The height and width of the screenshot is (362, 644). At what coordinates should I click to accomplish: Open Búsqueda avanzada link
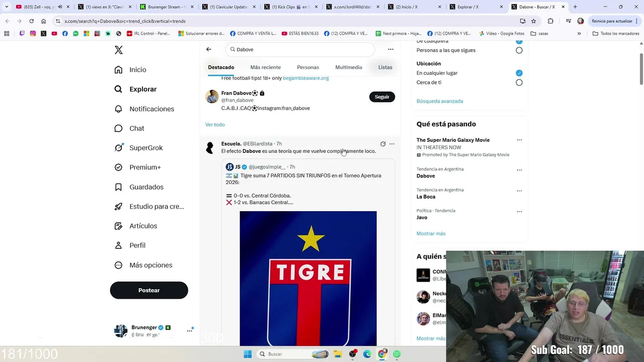pyautogui.click(x=440, y=101)
